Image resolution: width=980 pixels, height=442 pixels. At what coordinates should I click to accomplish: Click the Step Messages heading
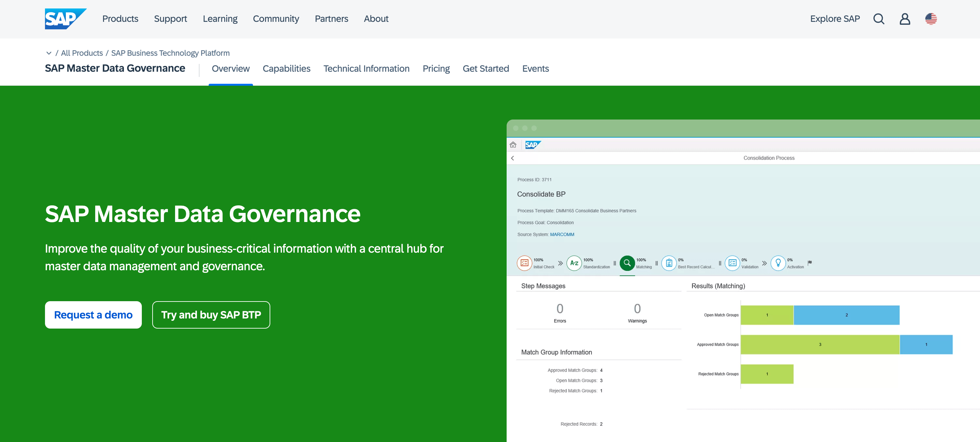543,286
